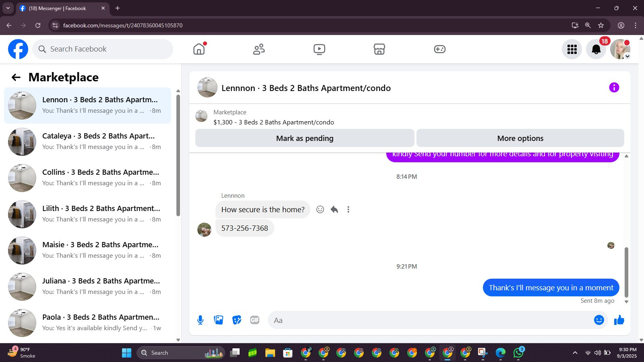644x362 pixels.
Task: Click "Mark as pending" button
Action: [305, 138]
